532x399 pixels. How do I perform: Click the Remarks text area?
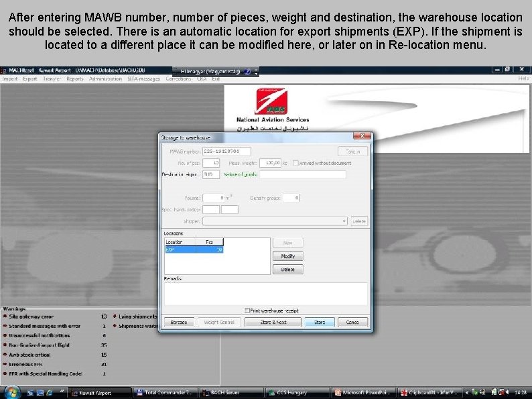(265, 294)
